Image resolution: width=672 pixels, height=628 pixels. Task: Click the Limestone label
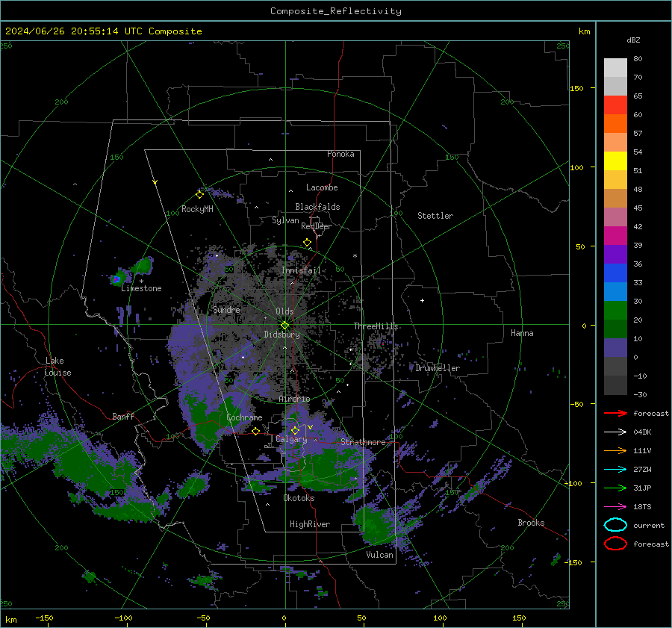[x=141, y=288]
